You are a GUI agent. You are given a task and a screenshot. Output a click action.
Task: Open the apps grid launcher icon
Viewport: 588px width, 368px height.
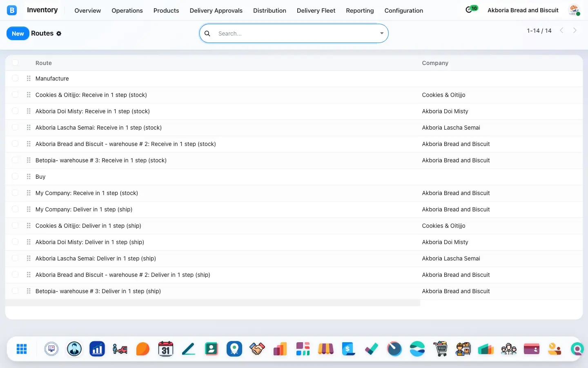coord(22,349)
